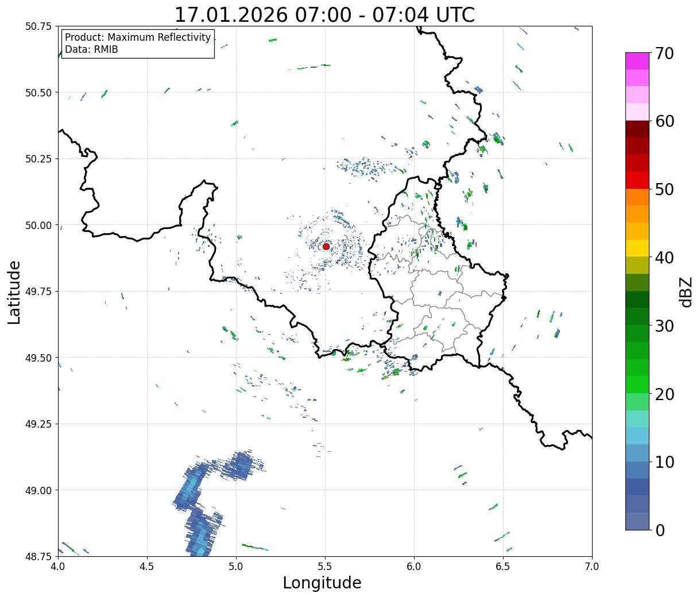Screen dimensions: 700x597
Task: Click the 'Longitude' axis label
Action: tap(322, 583)
